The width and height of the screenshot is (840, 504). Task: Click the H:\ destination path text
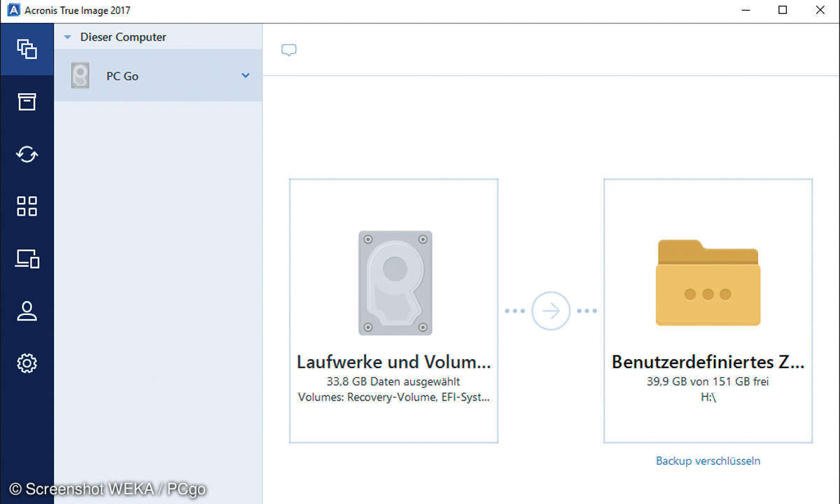[708, 397]
